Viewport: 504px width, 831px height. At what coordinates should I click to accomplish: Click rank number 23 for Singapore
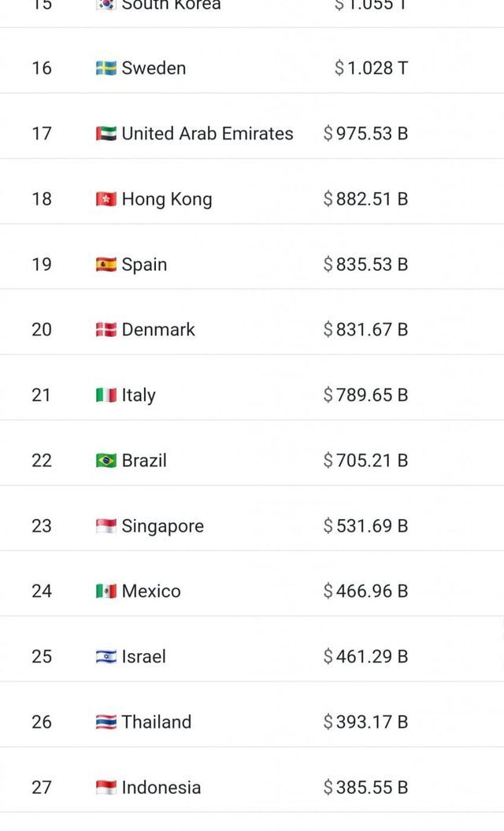tap(42, 526)
